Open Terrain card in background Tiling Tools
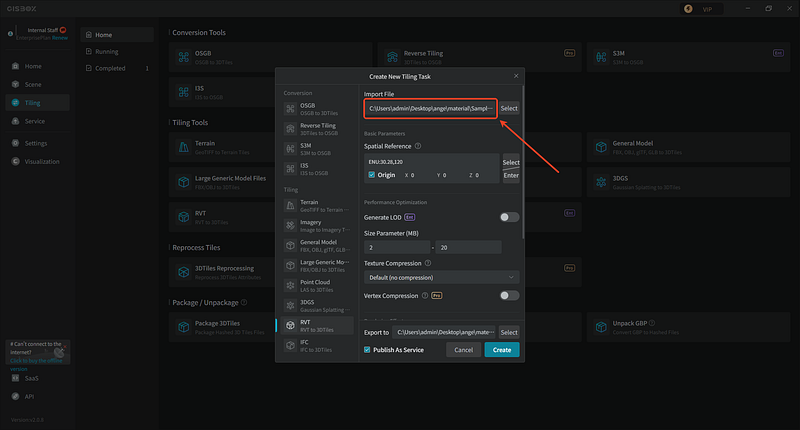 [x=222, y=147]
